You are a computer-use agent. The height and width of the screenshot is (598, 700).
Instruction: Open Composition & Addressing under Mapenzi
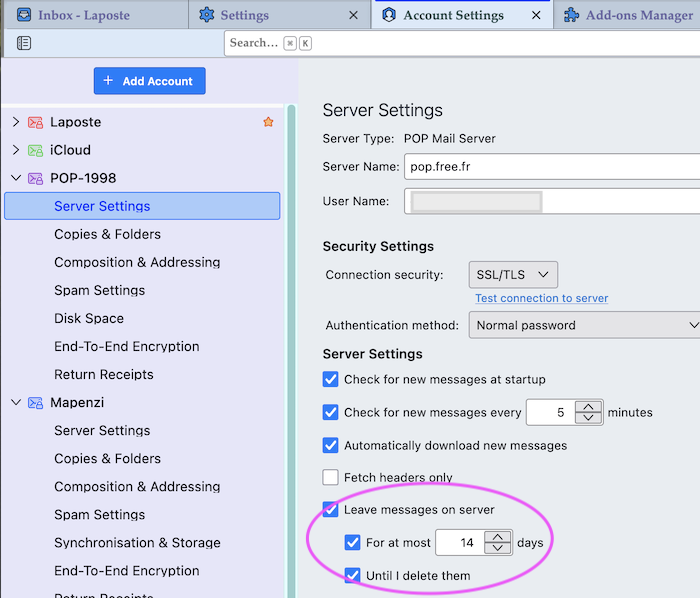point(142,487)
